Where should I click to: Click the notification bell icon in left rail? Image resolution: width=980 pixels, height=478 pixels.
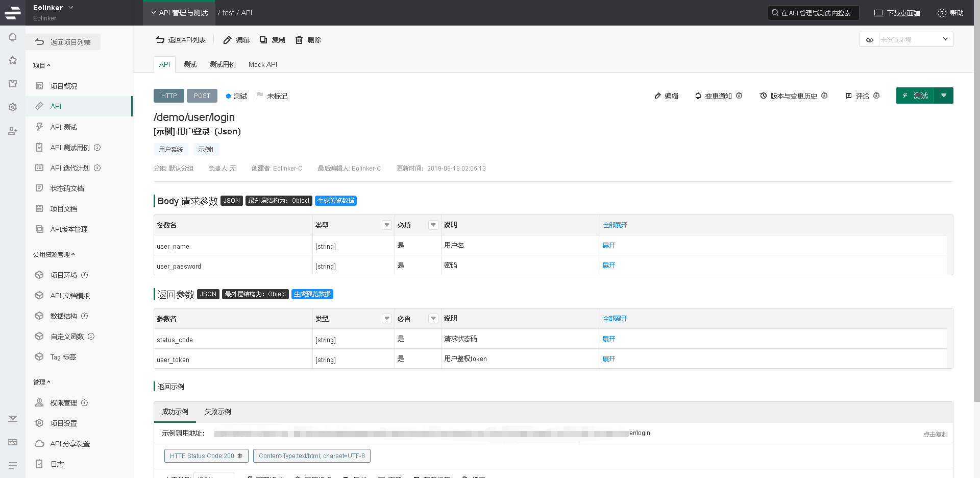pyautogui.click(x=13, y=37)
